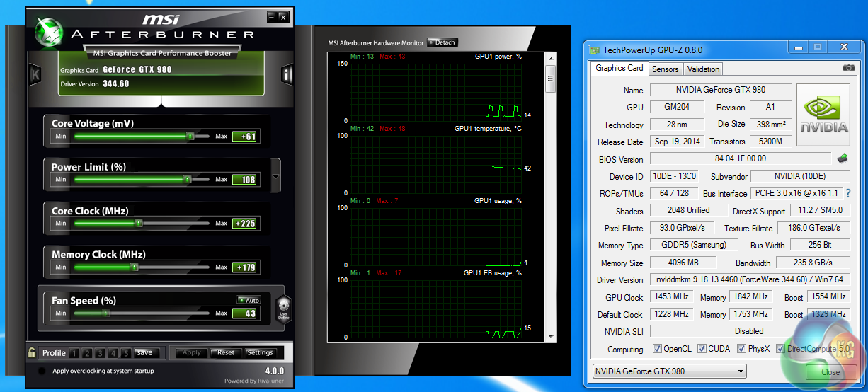Click the Bus Interface question mark

[x=847, y=193]
